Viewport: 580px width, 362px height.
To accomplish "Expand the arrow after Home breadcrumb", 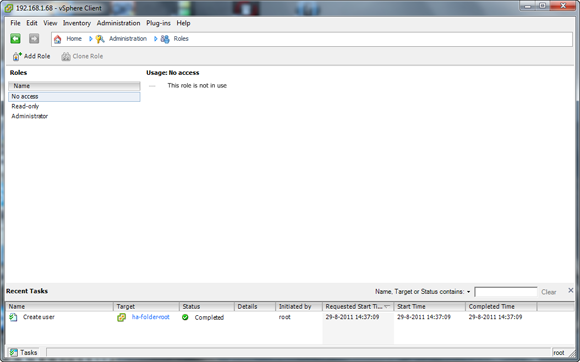I will coord(91,38).
